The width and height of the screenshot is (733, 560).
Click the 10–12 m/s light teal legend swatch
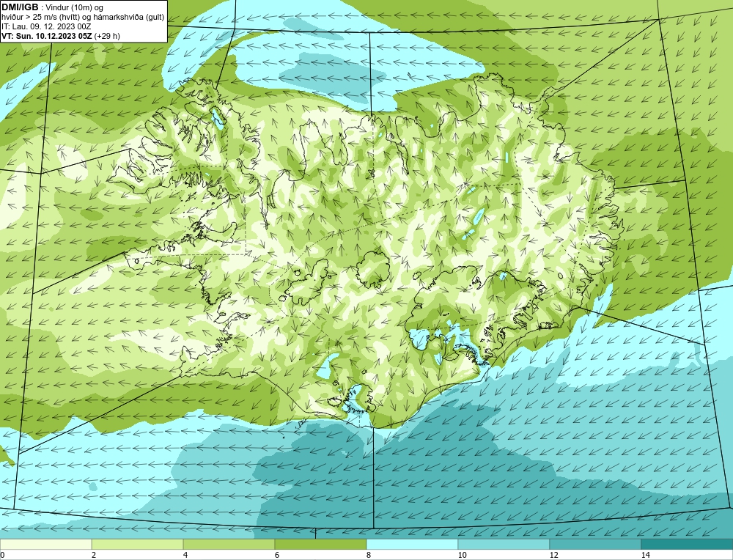tap(504, 544)
